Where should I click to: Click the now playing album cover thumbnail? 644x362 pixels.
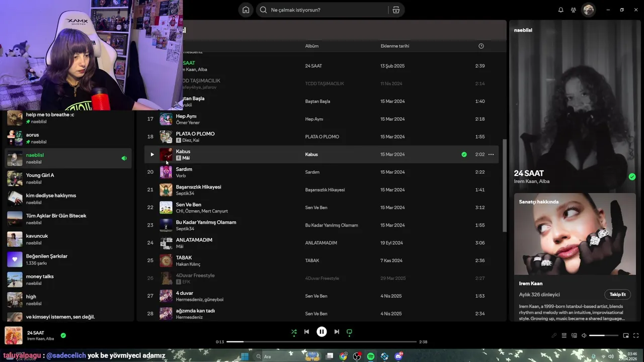click(14, 336)
